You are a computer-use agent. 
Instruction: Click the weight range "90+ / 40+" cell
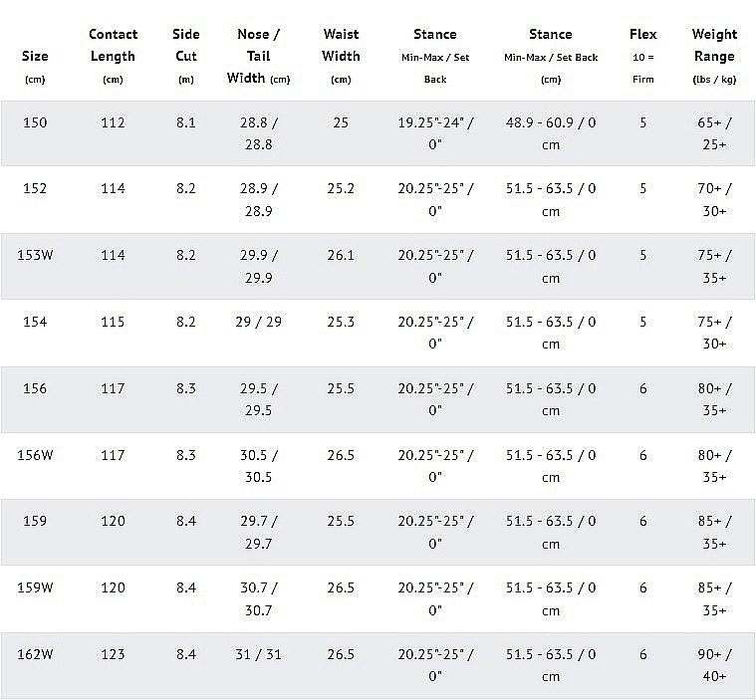tap(714, 665)
